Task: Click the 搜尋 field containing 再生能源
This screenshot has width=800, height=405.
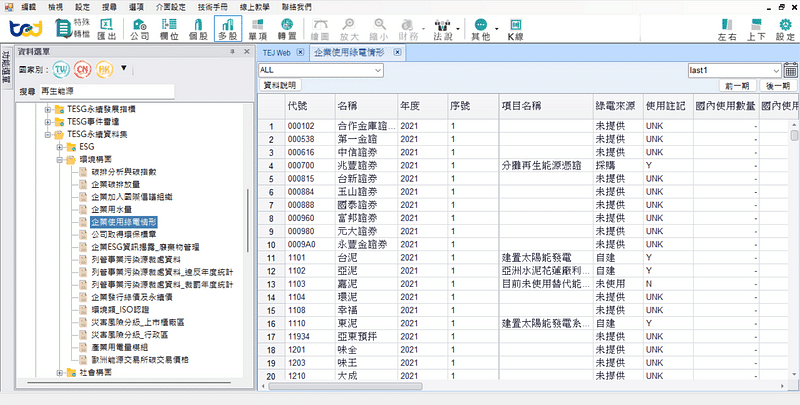Action: point(107,92)
